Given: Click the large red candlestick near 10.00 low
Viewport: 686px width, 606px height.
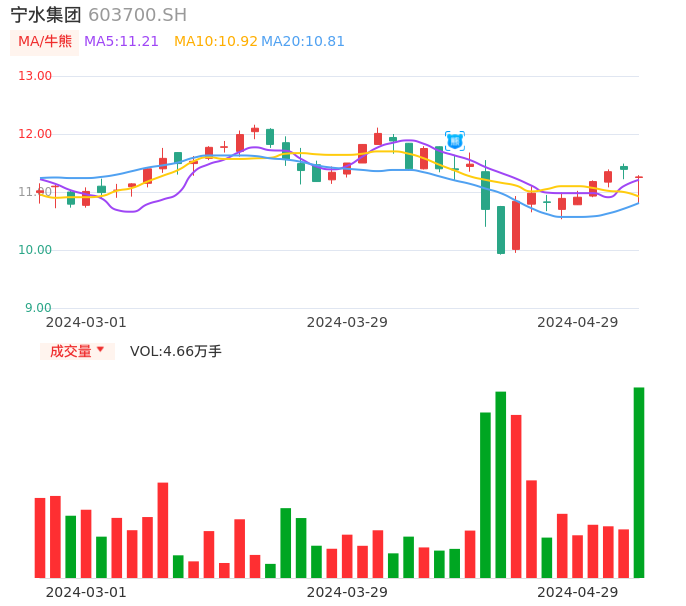Looking at the screenshot, I should coord(516,226).
